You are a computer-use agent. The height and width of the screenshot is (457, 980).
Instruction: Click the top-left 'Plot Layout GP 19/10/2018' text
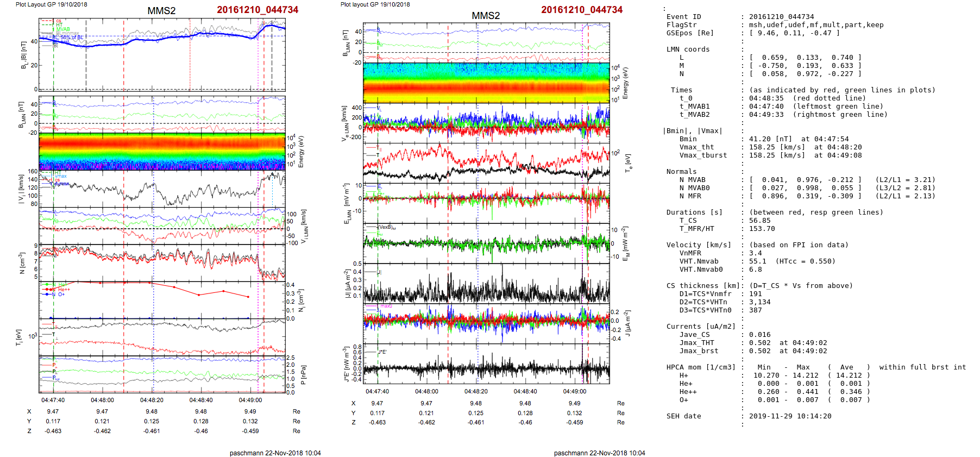[x=52, y=4]
